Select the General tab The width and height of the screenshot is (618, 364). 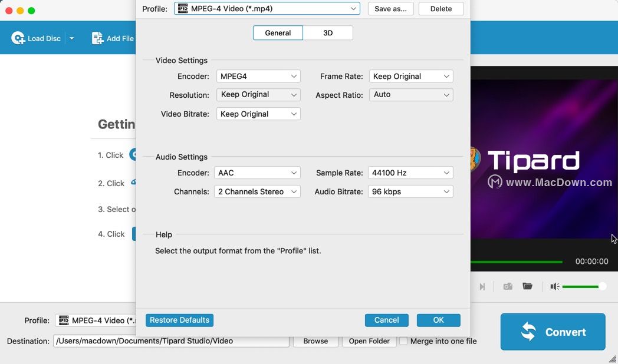(278, 32)
